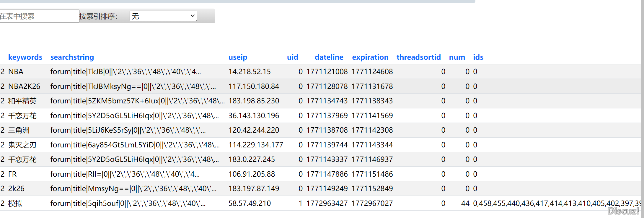Select the NBA2K26 keyword cell

click(24, 86)
